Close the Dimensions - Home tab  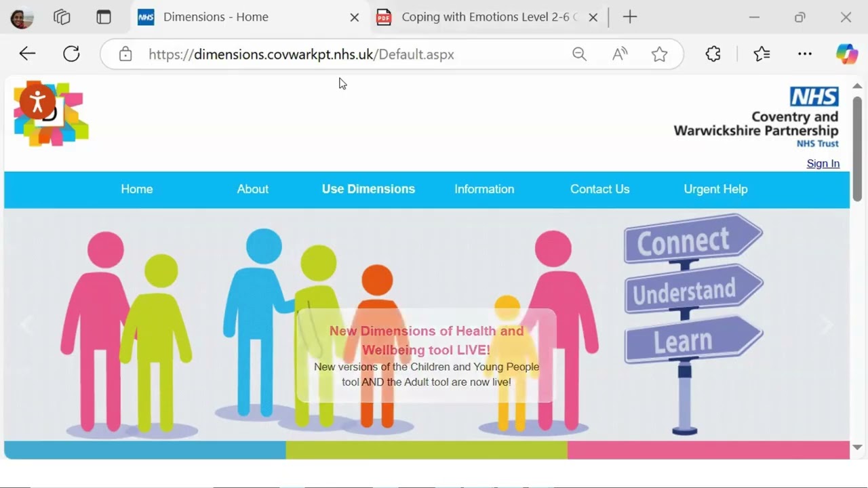(x=354, y=18)
